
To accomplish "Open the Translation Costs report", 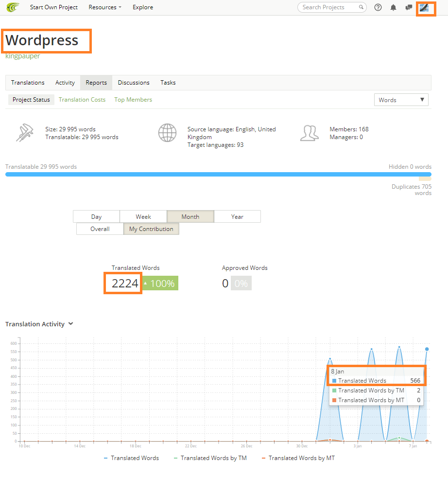I will 82,100.
